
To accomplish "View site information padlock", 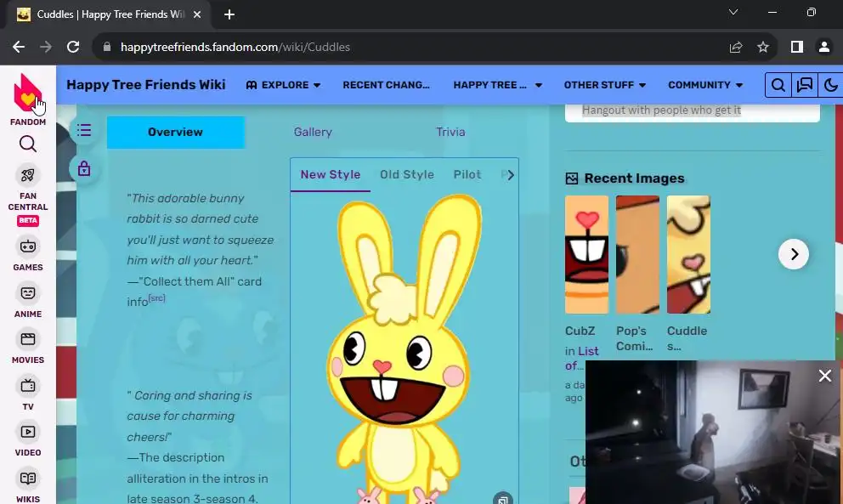I will (x=107, y=47).
